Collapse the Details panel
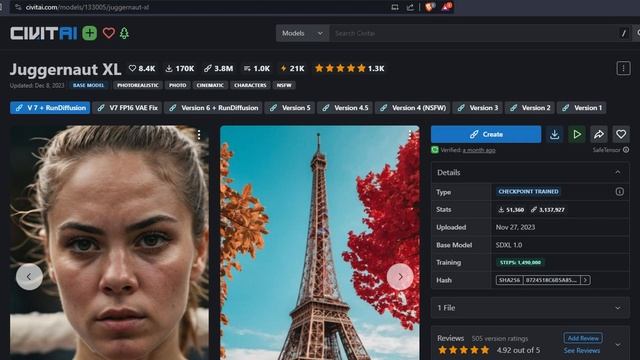Viewport: 640px width, 360px height. [x=618, y=172]
